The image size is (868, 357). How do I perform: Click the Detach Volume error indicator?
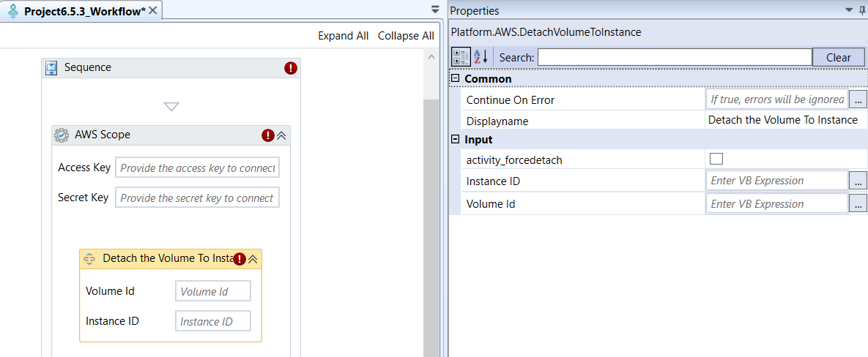[239, 259]
